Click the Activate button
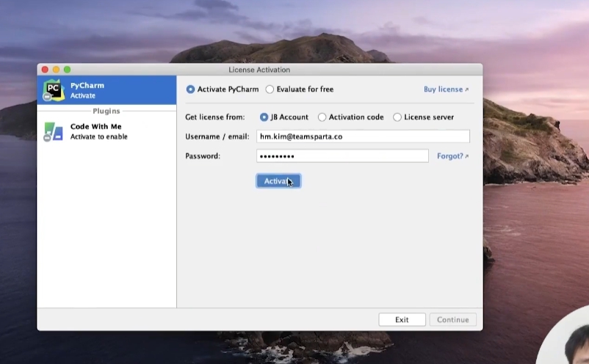The height and width of the screenshot is (364, 589). [278, 181]
